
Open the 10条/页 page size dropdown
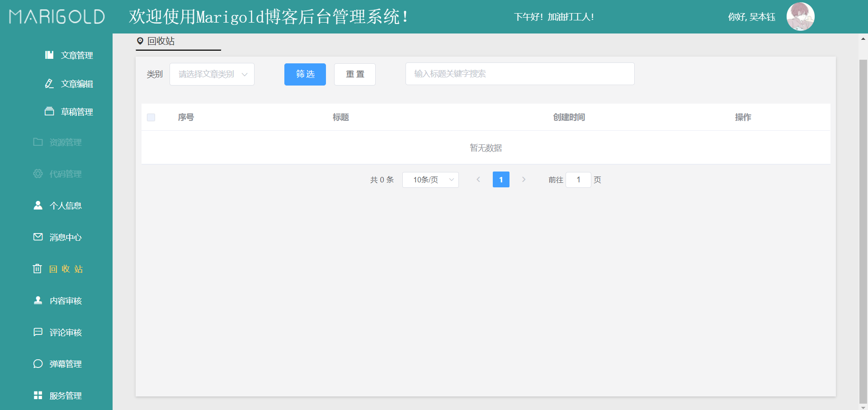click(x=430, y=180)
